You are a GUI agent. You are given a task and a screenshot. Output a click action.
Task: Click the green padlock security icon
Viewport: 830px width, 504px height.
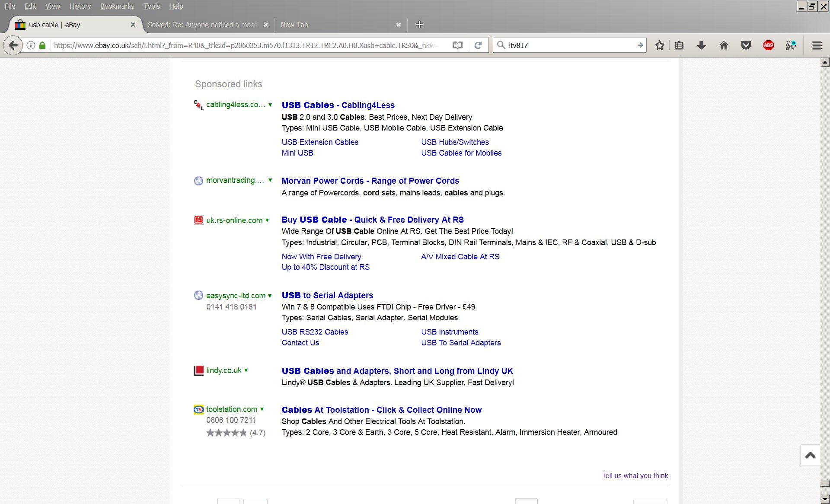tap(42, 45)
